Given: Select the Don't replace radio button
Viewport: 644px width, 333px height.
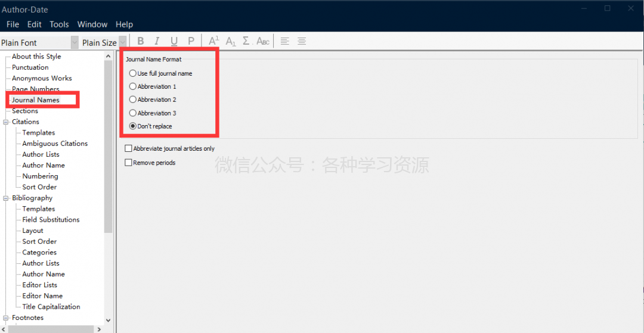Looking at the screenshot, I should tap(132, 126).
